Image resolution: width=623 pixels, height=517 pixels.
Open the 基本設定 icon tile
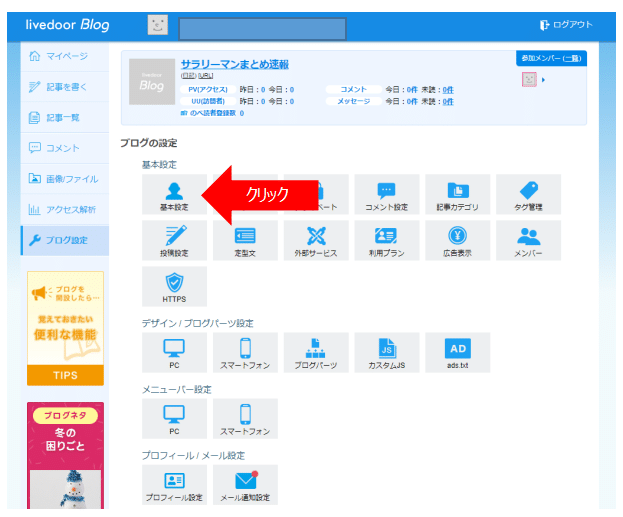174,194
